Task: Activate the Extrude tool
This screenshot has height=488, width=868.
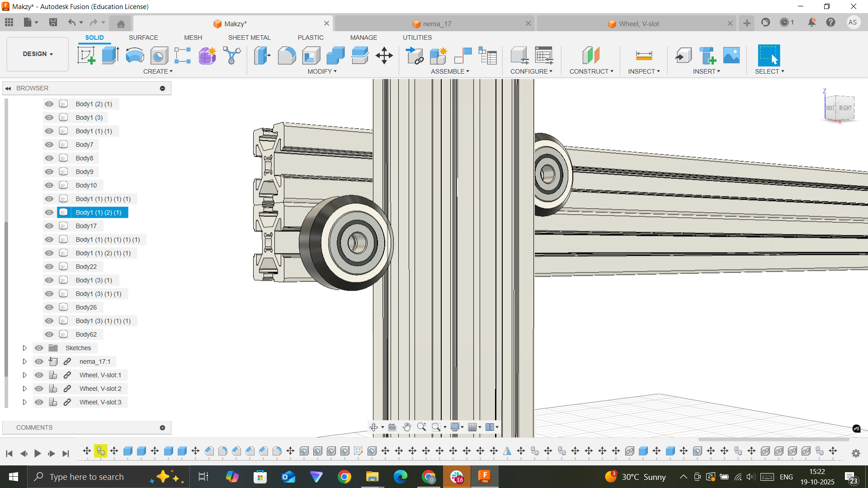Action: click(x=110, y=55)
